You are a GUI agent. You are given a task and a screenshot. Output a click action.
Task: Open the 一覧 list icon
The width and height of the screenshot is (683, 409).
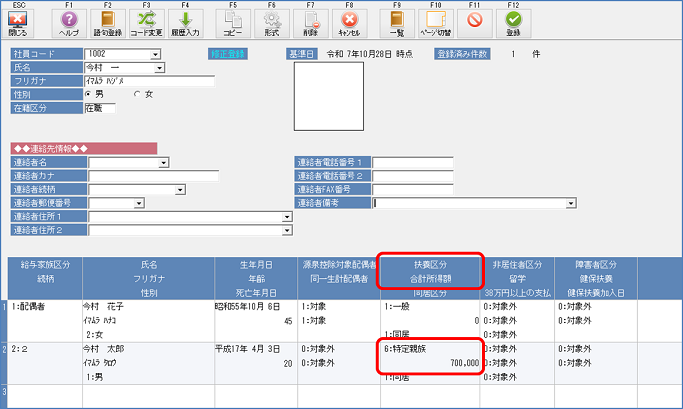pyautogui.click(x=396, y=21)
